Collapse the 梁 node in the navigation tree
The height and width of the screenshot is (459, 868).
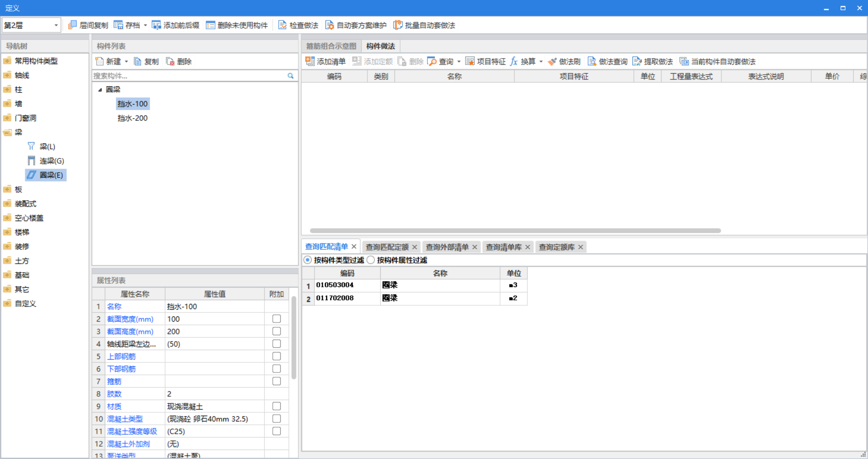coord(7,132)
